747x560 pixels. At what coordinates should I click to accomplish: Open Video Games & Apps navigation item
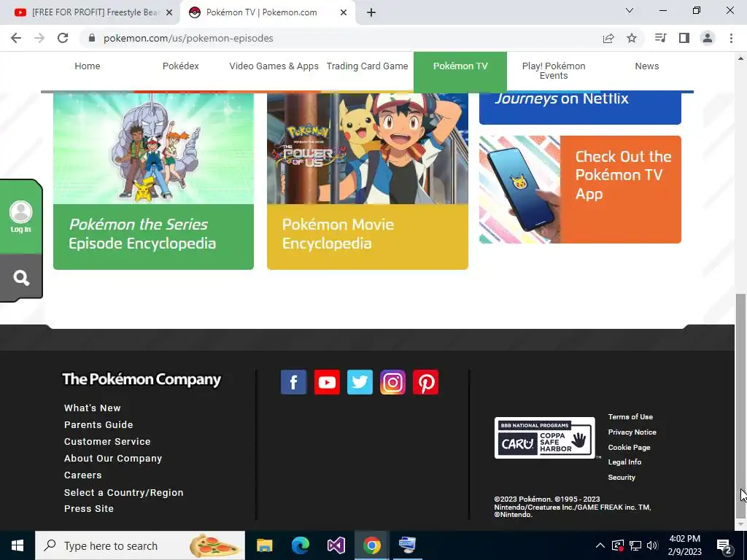(274, 66)
